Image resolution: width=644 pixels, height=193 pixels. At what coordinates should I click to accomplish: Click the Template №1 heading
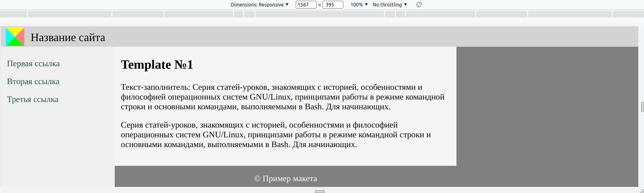click(x=157, y=65)
